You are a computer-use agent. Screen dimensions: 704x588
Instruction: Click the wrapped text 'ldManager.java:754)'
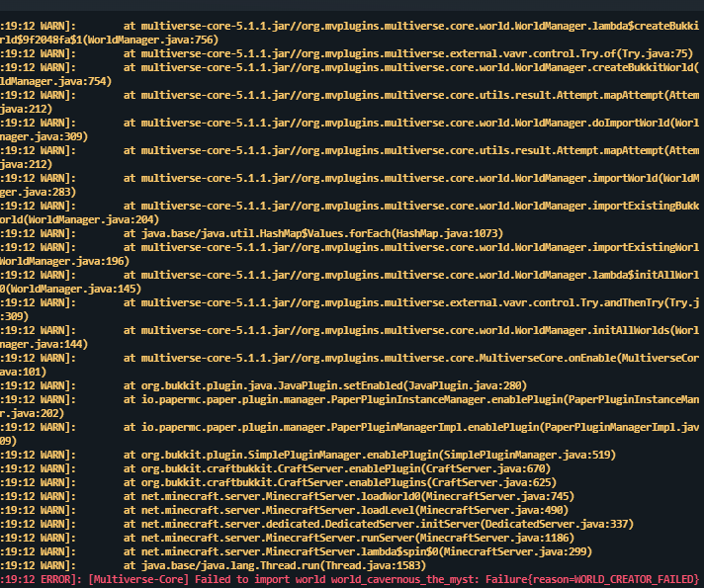click(55, 82)
